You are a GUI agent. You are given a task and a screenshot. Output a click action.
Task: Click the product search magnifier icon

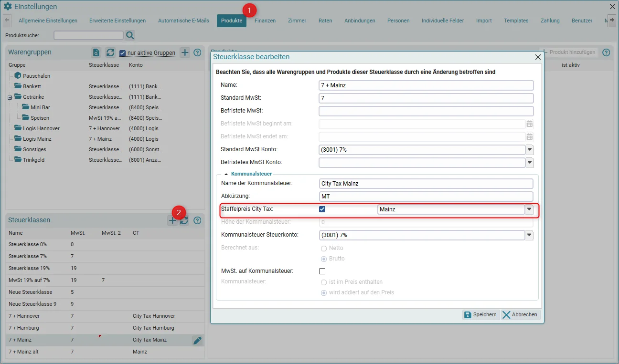pos(130,35)
